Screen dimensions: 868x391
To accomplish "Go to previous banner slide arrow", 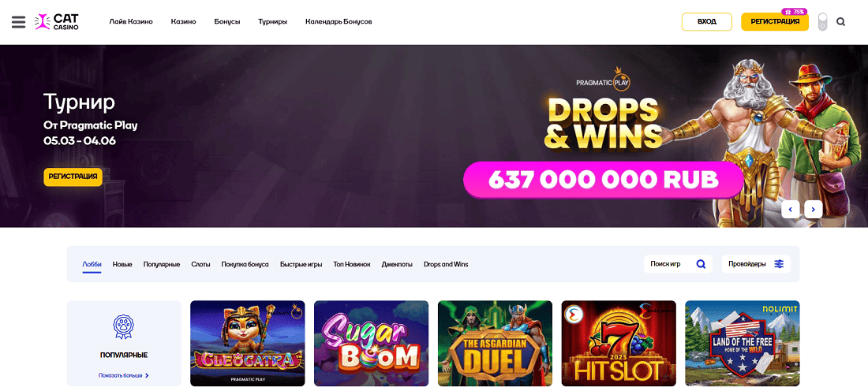I will click(x=791, y=209).
